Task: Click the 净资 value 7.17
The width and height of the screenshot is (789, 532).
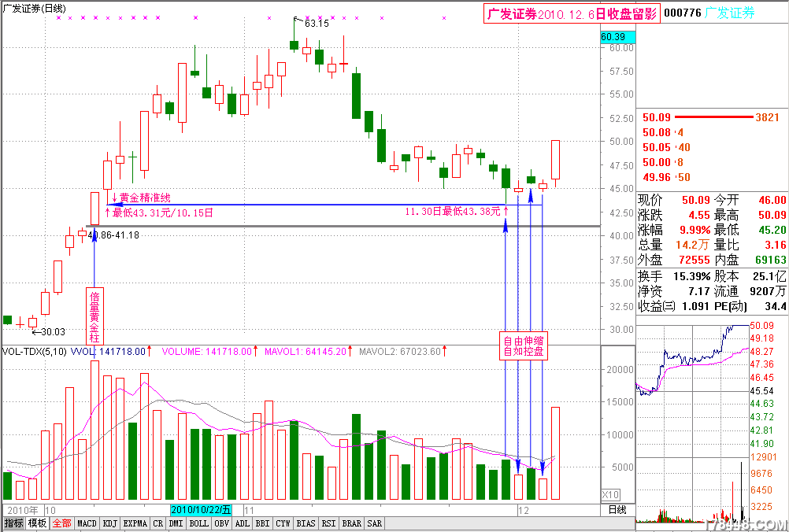Action: pos(699,291)
